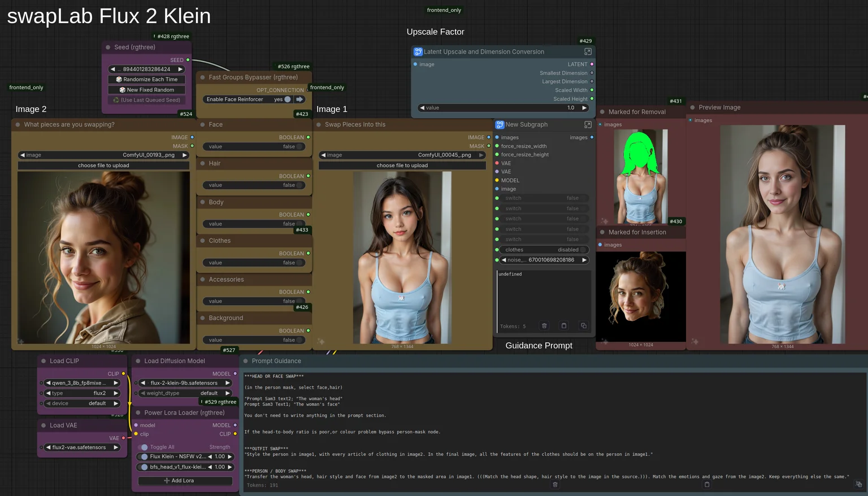Click the Image 2 portrait thumbnail
The height and width of the screenshot is (496, 868).
tap(103, 258)
